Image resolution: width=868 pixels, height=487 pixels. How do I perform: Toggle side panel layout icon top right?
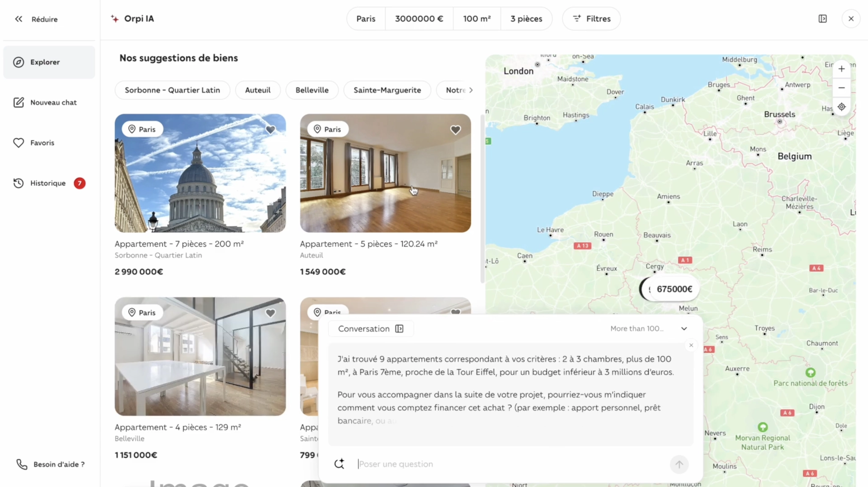(822, 19)
